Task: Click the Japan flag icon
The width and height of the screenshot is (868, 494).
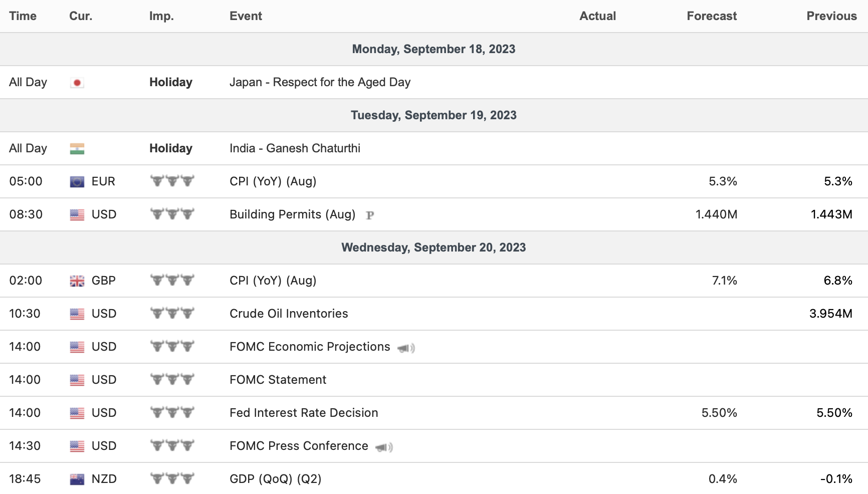Action: 77,83
